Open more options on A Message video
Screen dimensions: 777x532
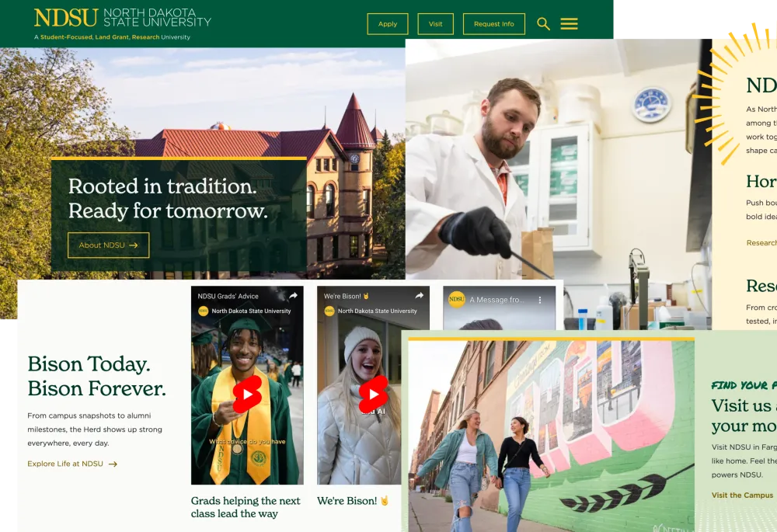540,300
